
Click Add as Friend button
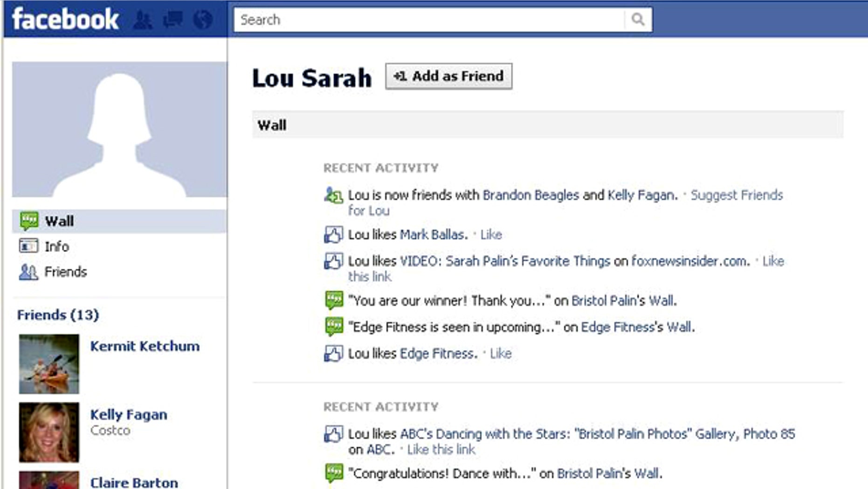(448, 76)
